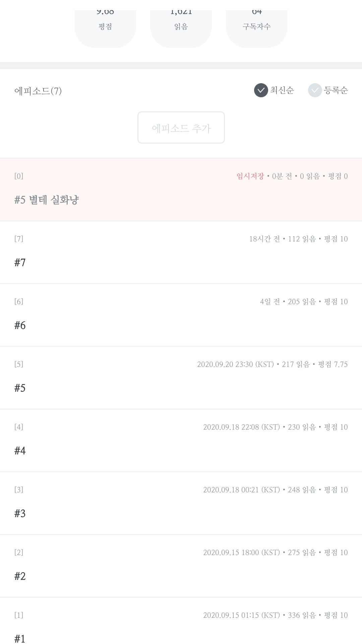Open episode titled #3

20,513
